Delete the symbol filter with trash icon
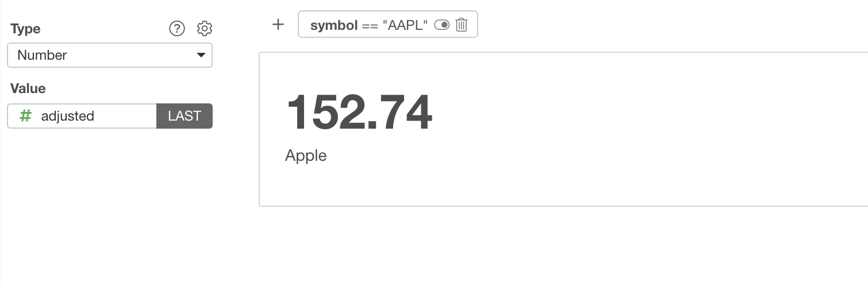868x286 pixels. pyautogui.click(x=461, y=25)
